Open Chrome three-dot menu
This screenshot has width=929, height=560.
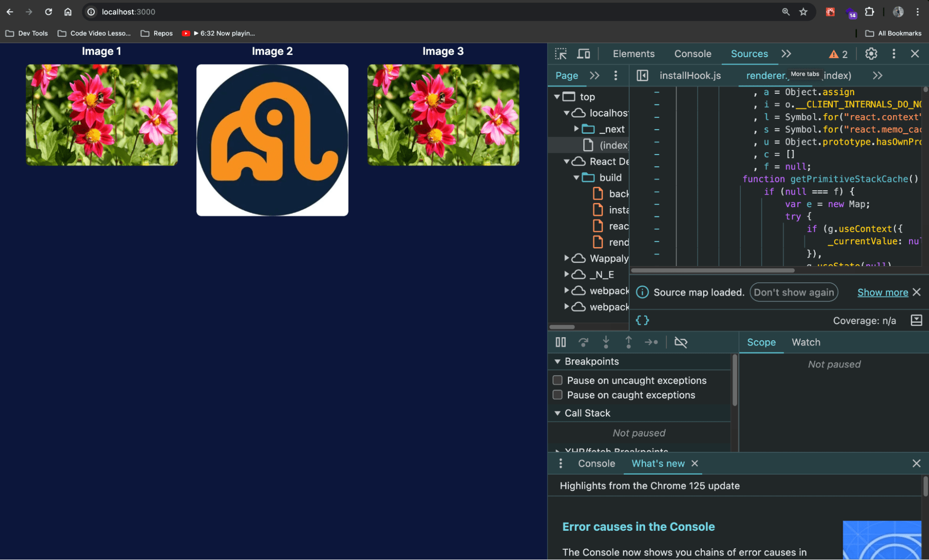(917, 12)
